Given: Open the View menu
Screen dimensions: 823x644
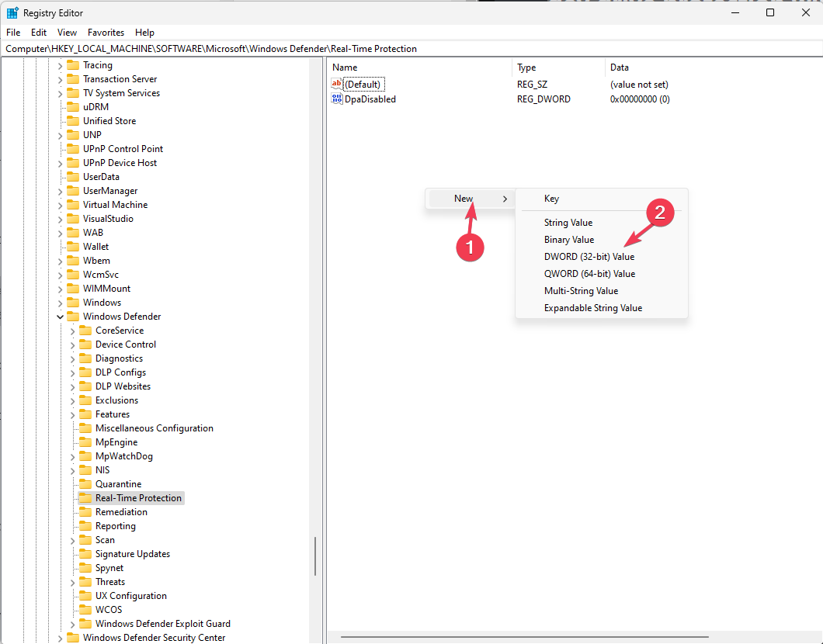Looking at the screenshot, I should [67, 32].
